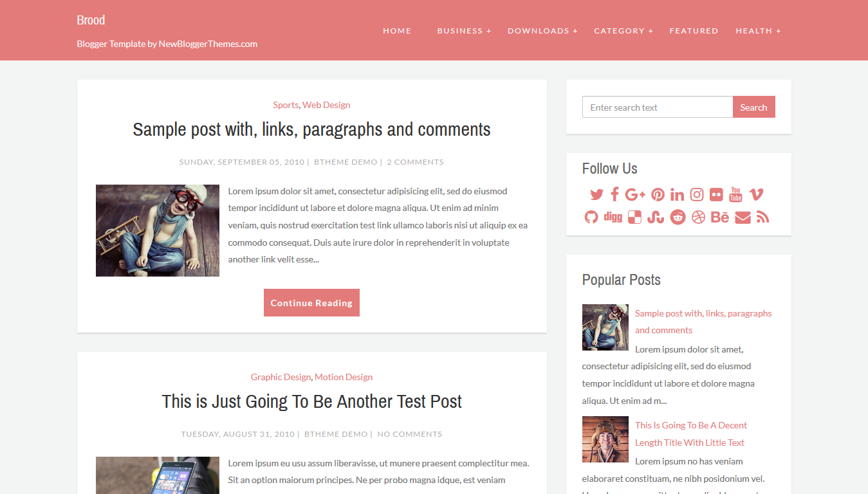
Task: Expand the Downloads dropdown menu
Action: (x=542, y=31)
